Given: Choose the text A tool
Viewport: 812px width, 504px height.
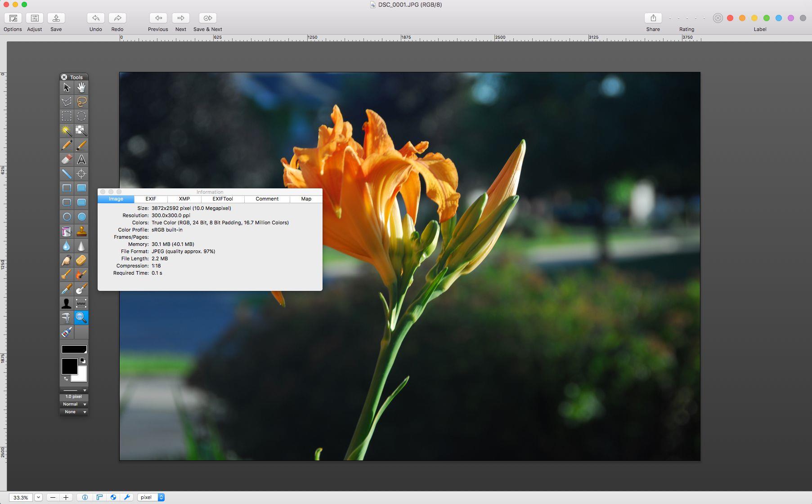Looking at the screenshot, I should (x=81, y=159).
